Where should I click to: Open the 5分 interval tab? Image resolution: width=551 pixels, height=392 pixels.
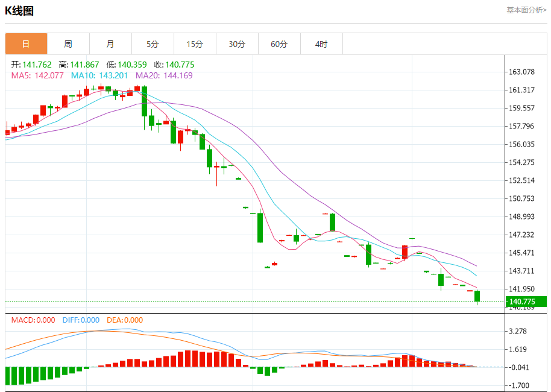(x=153, y=44)
